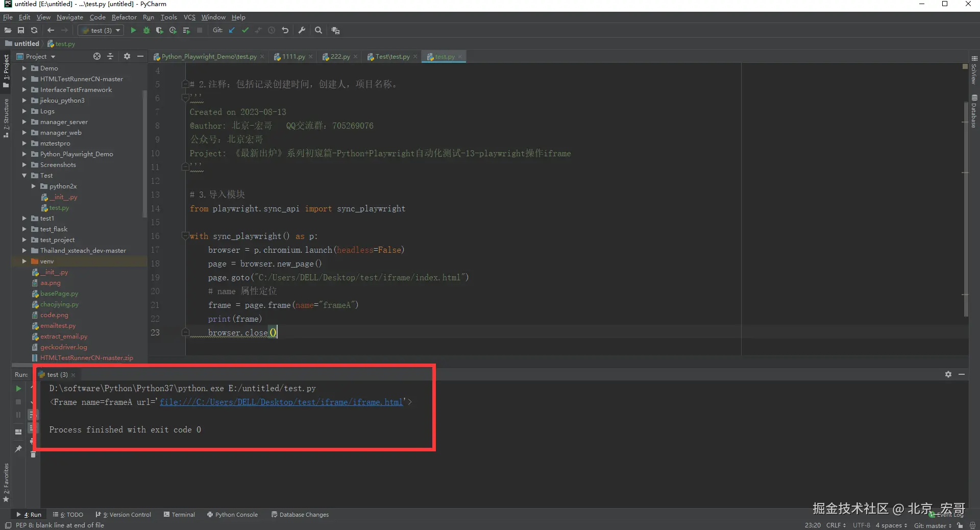Navigate back using the toolbar arrow

(51, 31)
